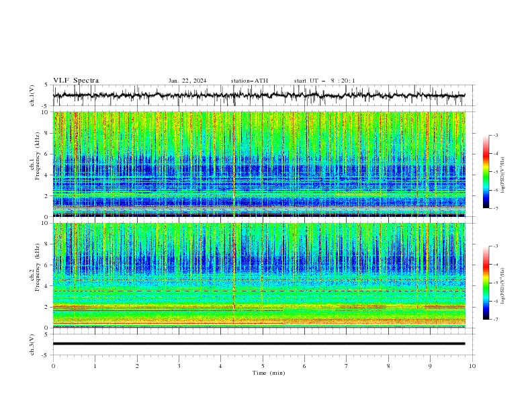Click the "9" tick on the time axis
Image resolution: width=532 pixels, height=411 pixels.
pyautogui.click(x=430, y=366)
